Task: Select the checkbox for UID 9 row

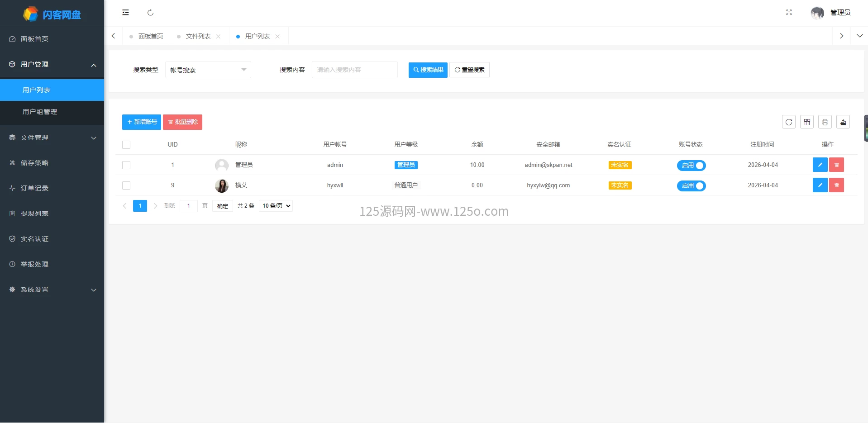Action: [126, 185]
